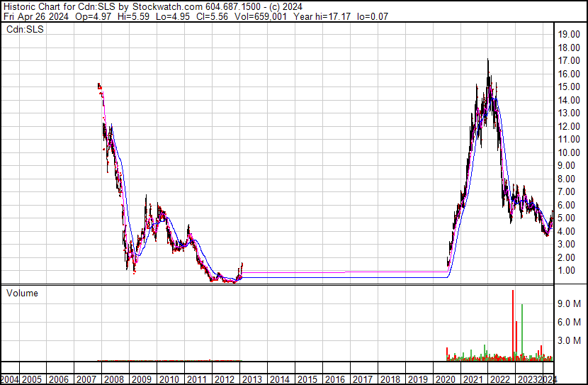The height and width of the screenshot is (385, 588).
Task: Click the 2020 year label on timeline
Action: pos(445,379)
